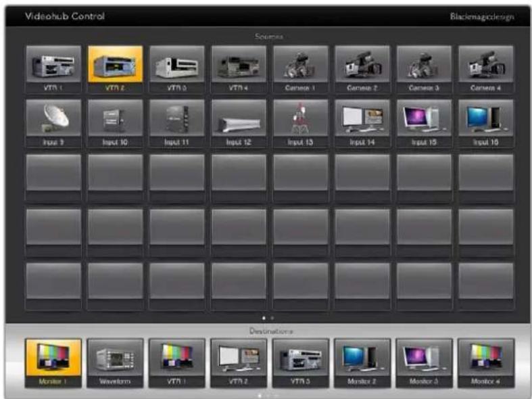Select the Camera 2 source
The height and width of the screenshot is (399, 532).
point(362,69)
